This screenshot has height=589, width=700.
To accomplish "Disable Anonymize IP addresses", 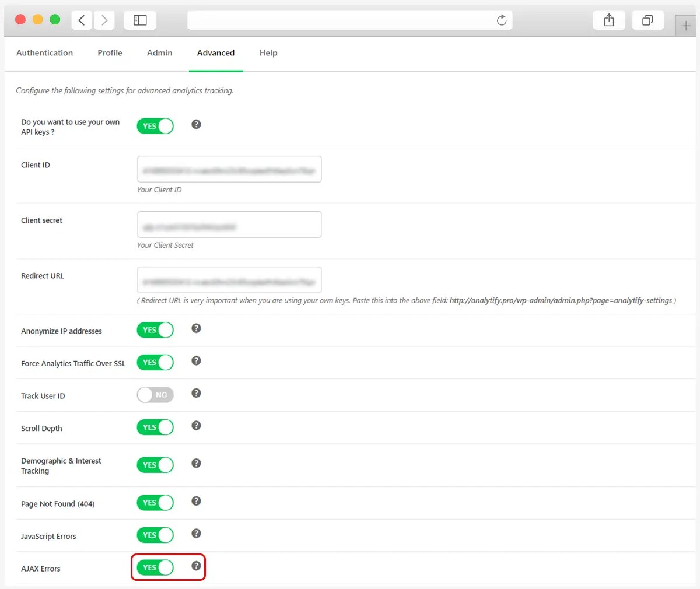I will click(x=155, y=329).
